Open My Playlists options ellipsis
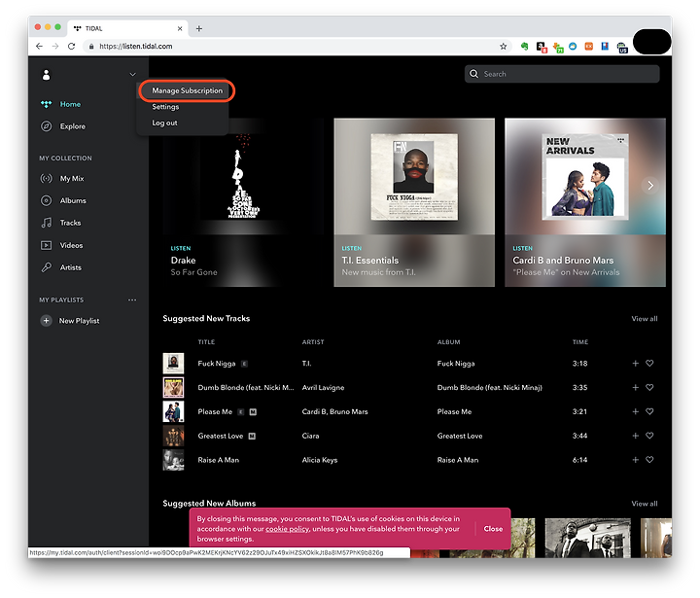 [132, 300]
